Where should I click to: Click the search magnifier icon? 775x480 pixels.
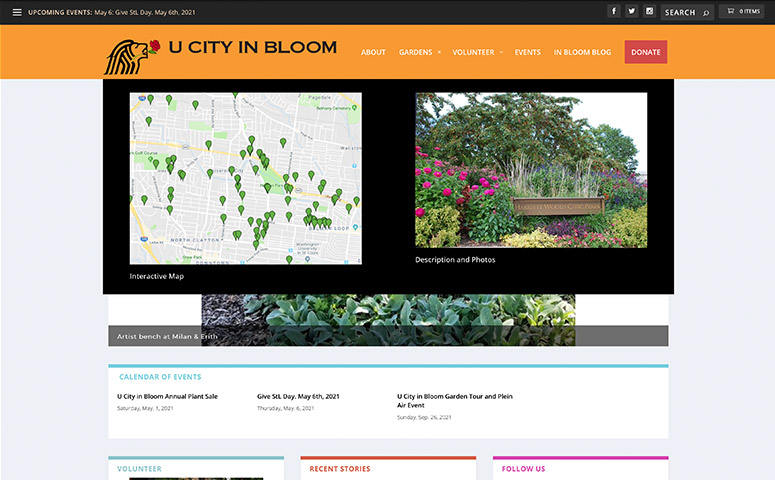(x=706, y=13)
